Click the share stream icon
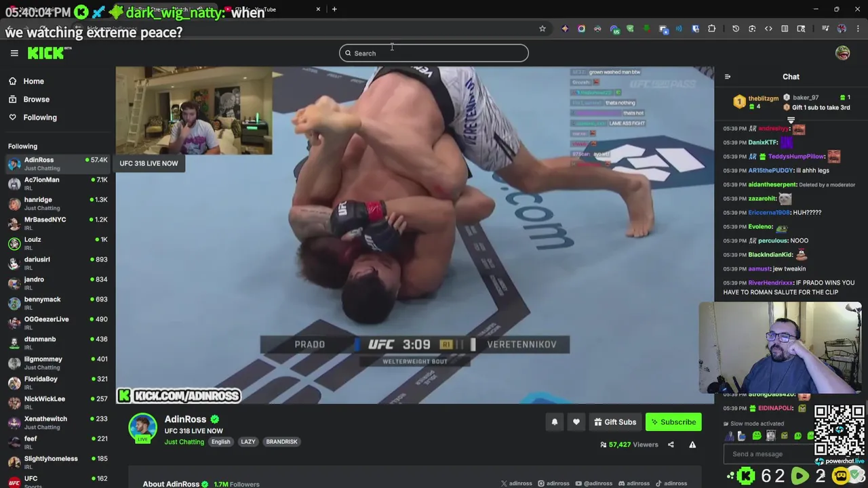The image size is (868, 488). 671,445
